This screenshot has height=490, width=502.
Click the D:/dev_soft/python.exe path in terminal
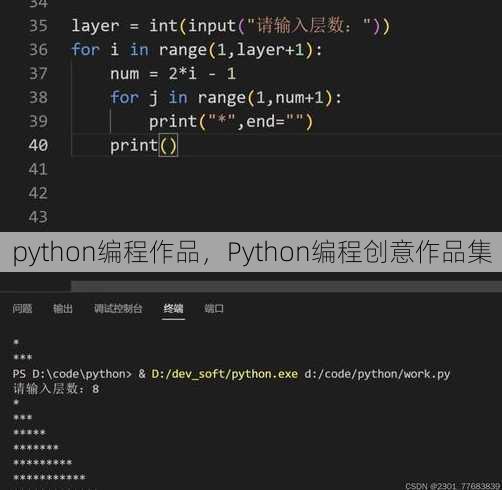[x=224, y=374]
